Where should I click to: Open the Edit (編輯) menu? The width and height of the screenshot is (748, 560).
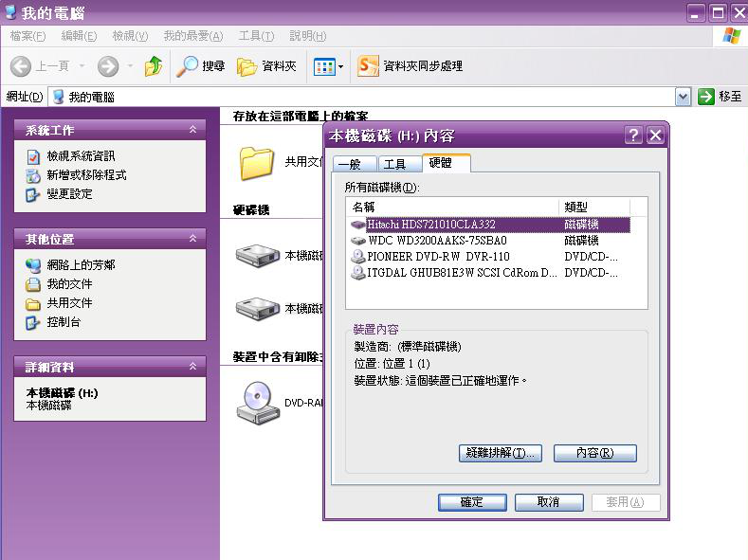pos(79,36)
